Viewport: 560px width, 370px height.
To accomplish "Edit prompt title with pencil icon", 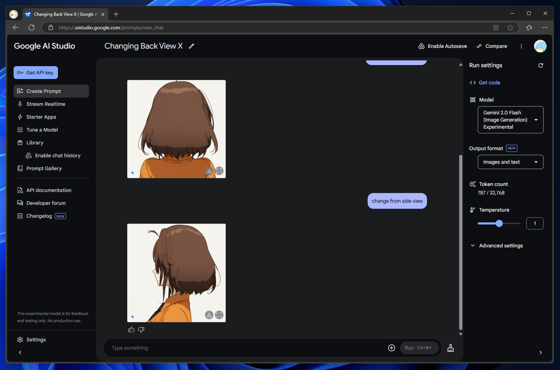I will [x=191, y=46].
